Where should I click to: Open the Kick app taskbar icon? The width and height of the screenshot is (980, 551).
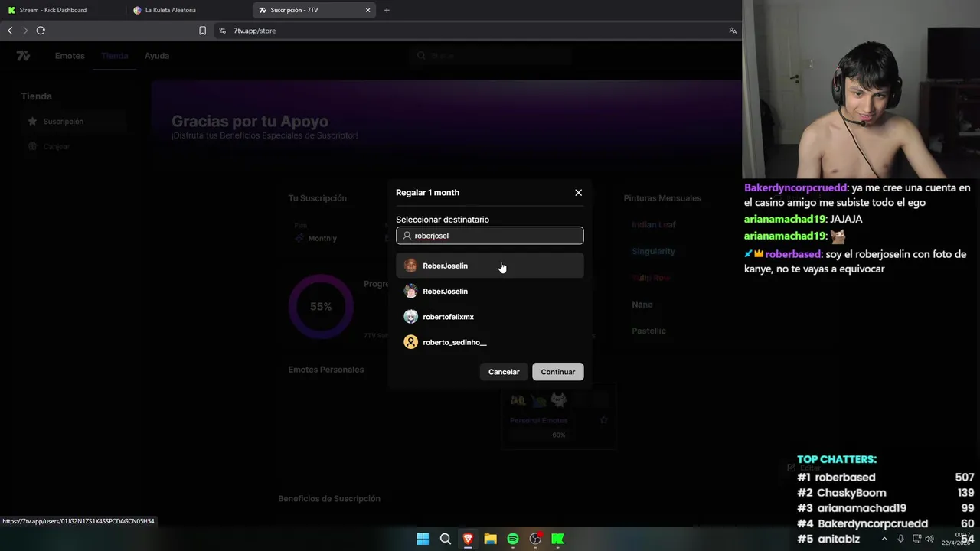click(x=558, y=539)
